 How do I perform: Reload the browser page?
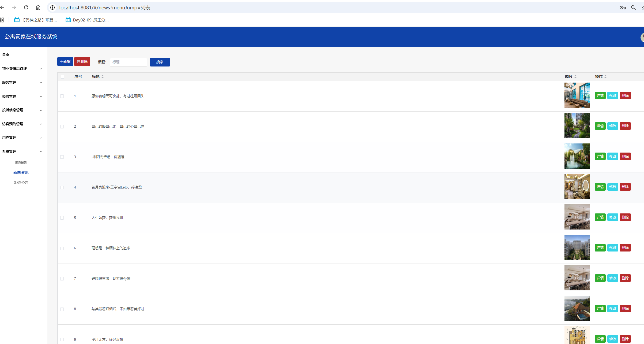click(x=26, y=8)
